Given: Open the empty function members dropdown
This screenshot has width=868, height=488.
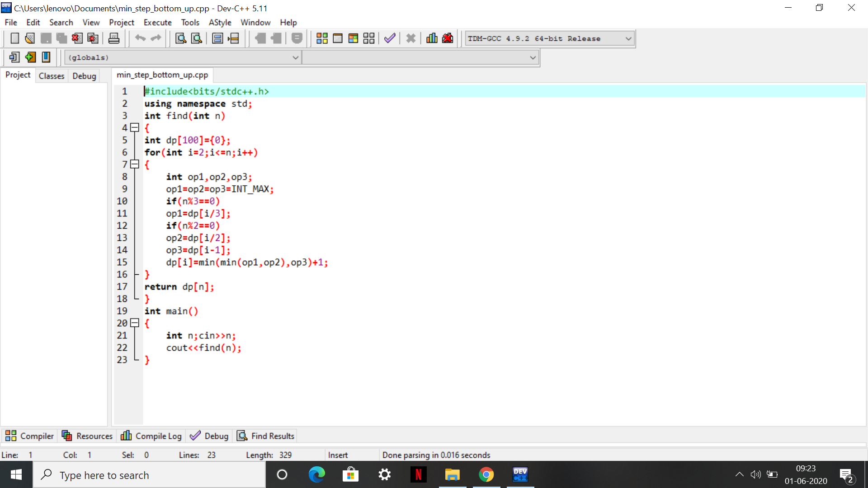Looking at the screenshot, I should [x=420, y=58].
